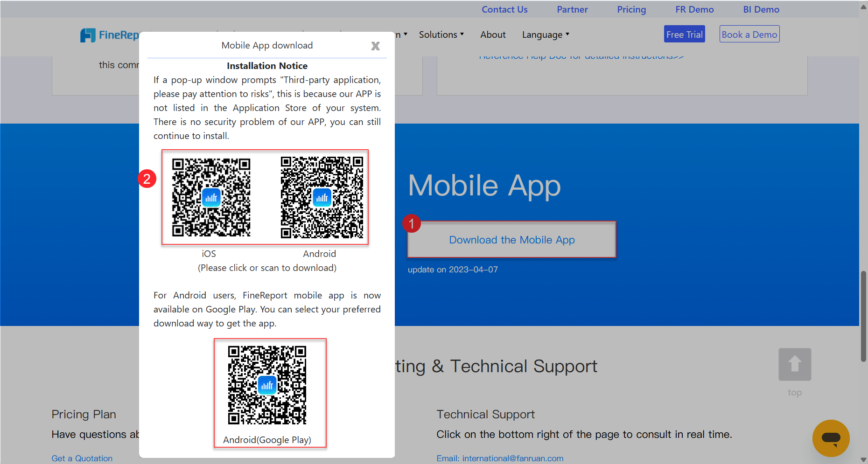The width and height of the screenshot is (868, 464).
Task: Open the Pricing page link
Action: (631, 9)
